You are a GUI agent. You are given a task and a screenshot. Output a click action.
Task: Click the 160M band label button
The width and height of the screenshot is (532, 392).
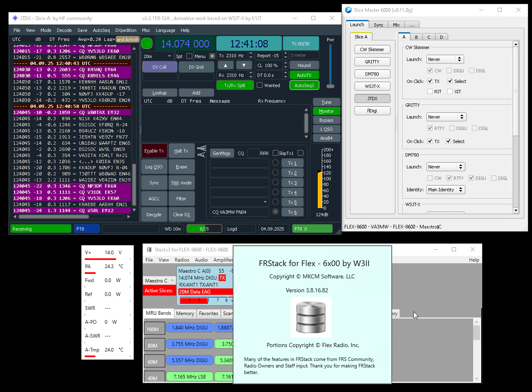click(x=154, y=329)
